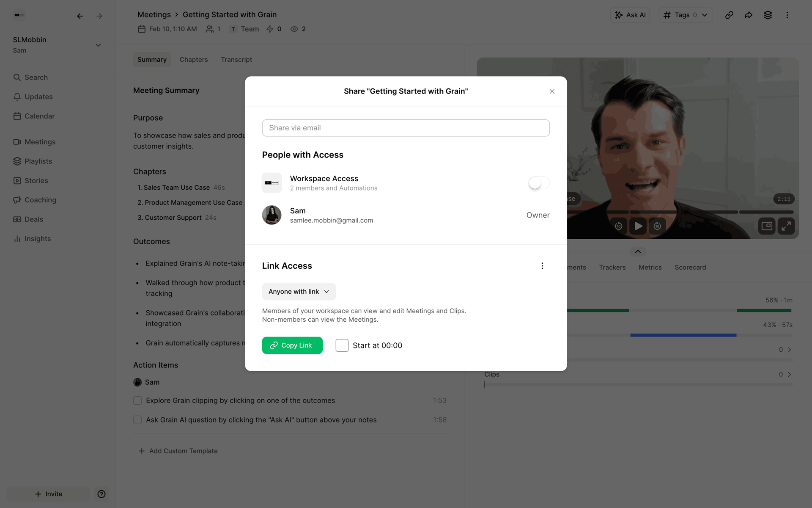The height and width of the screenshot is (508, 812).
Task: Rewind video 10 seconds
Action: (x=619, y=226)
